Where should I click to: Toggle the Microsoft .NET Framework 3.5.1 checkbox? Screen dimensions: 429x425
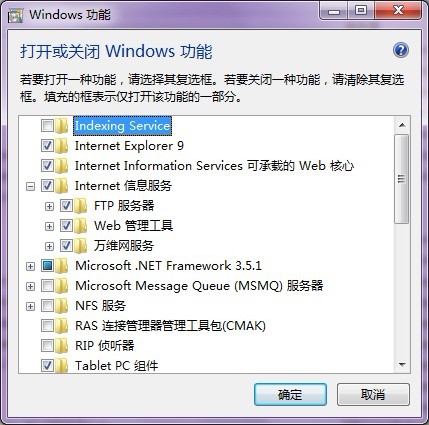coord(47,266)
